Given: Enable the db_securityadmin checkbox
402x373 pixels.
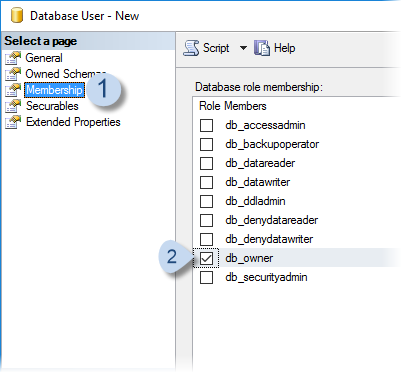Looking at the screenshot, I should coord(206,277).
